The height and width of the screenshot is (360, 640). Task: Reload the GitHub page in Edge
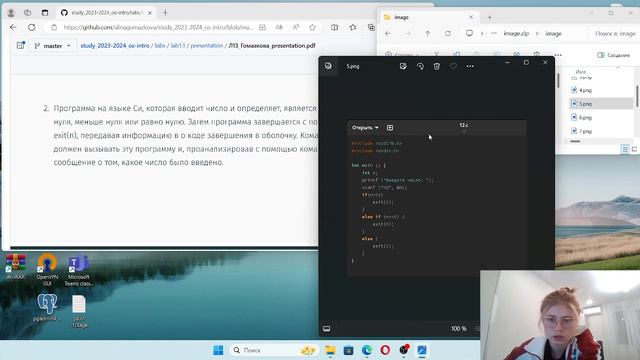31,27
